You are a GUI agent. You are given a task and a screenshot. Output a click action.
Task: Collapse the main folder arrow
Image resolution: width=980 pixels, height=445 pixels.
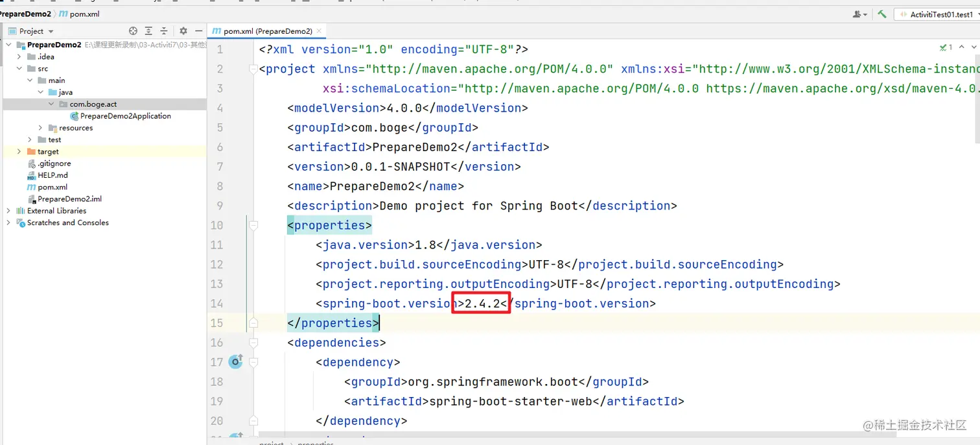click(x=30, y=80)
